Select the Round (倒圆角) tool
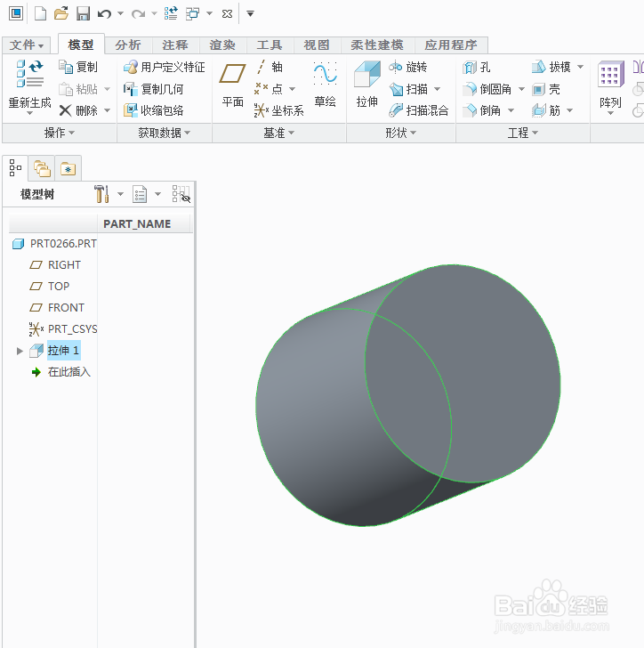 pyautogui.click(x=487, y=89)
